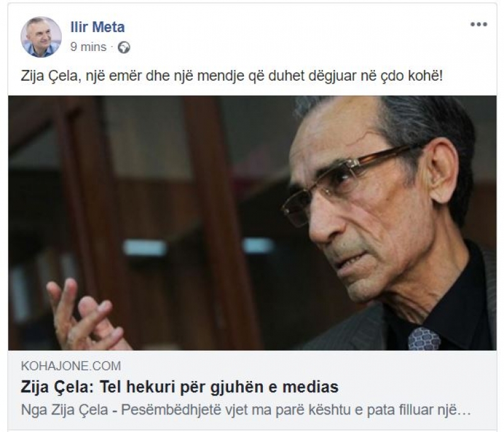Image resolution: width=504 pixels, height=432 pixels.
Task: Open the three-dot post options menu
Action: click(479, 25)
